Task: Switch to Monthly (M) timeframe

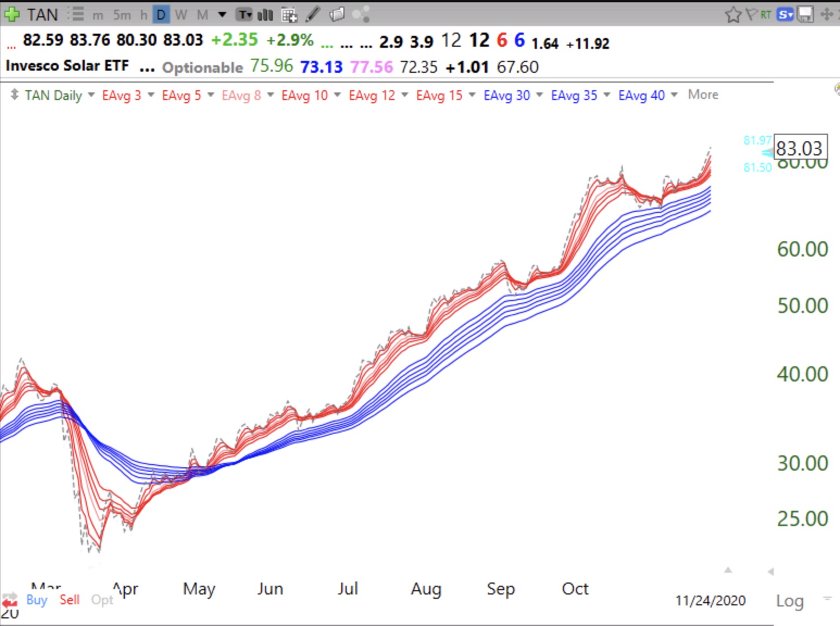Action: (x=203, y=15)
